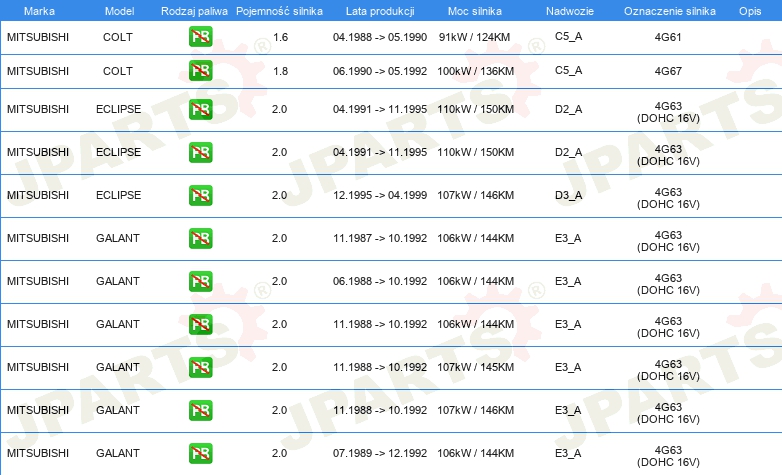
Task: Click power value 100kW / 136KM
Action: [x=475, y=71]
